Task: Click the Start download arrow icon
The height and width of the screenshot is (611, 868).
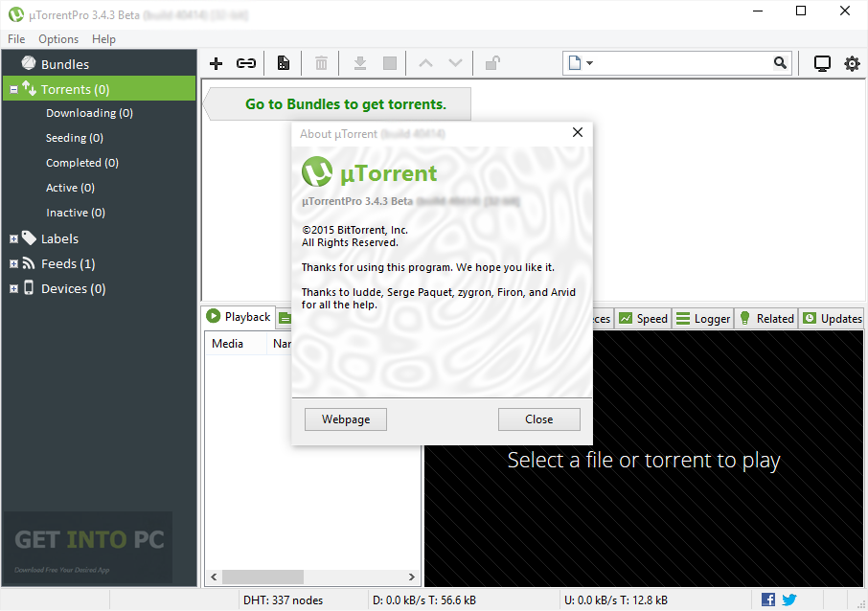Action: [360, 63]
